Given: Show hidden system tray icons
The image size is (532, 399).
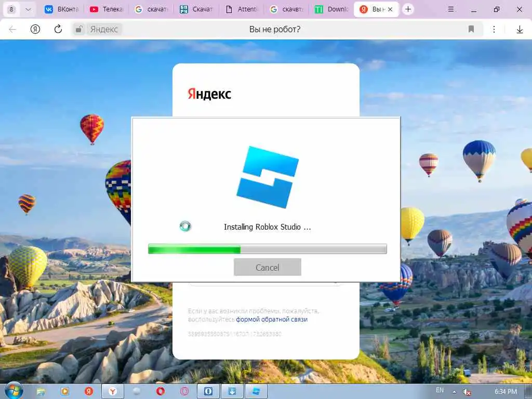Looking at the screenshot, I should (x=454, y=392).
